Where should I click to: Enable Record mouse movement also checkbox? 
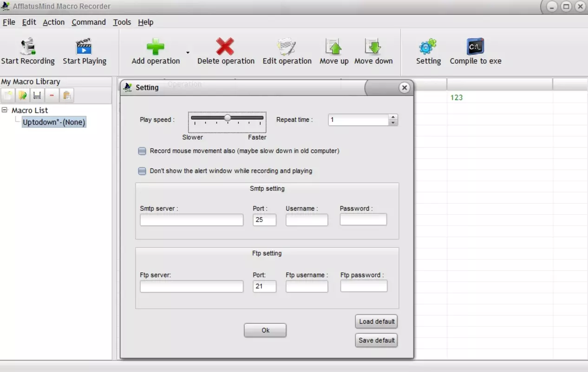[x=142, y=151]
